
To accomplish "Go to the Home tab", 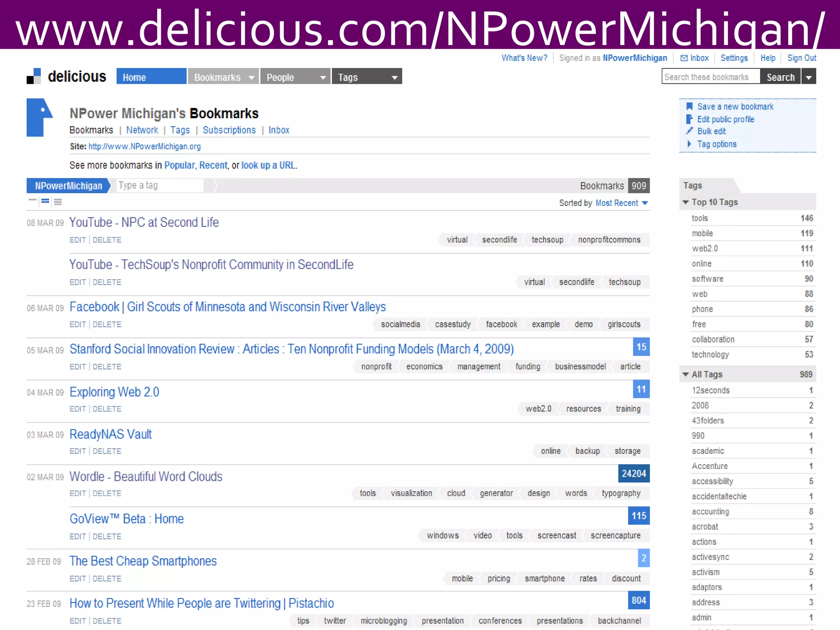I will point(151,77).
